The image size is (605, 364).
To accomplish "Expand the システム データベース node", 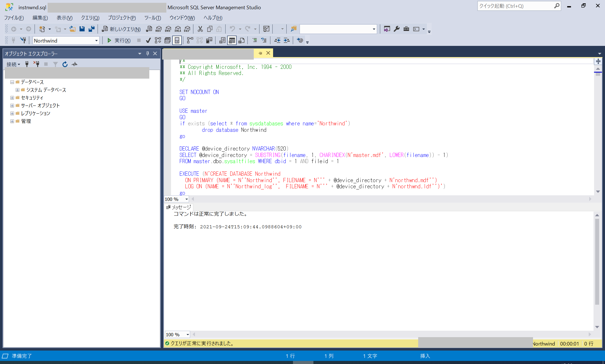I will click(17, 90).
